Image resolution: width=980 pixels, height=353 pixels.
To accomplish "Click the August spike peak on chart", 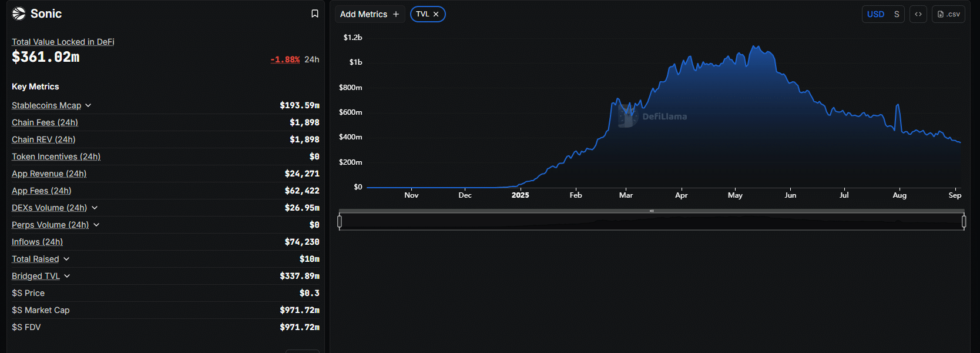I will click(898, 105).
